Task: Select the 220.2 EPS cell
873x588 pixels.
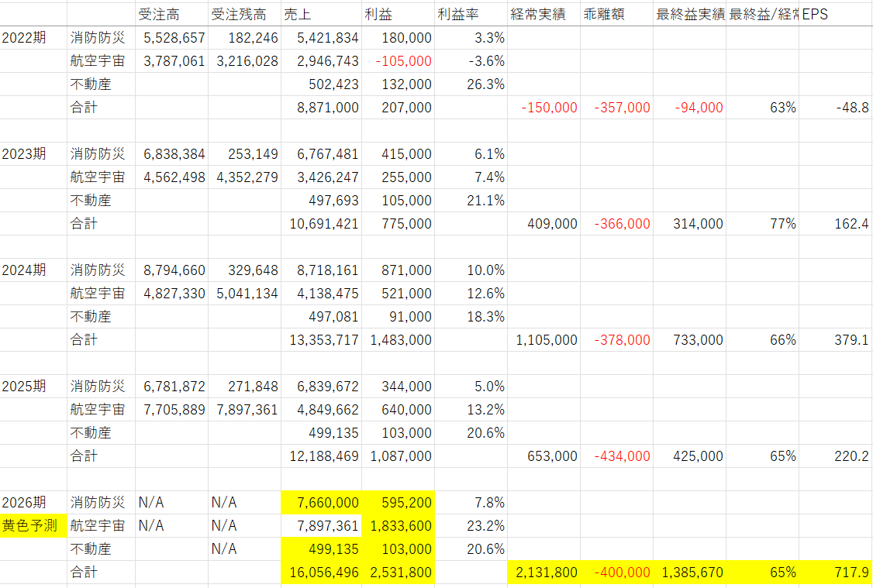Action: coord(835,456)
